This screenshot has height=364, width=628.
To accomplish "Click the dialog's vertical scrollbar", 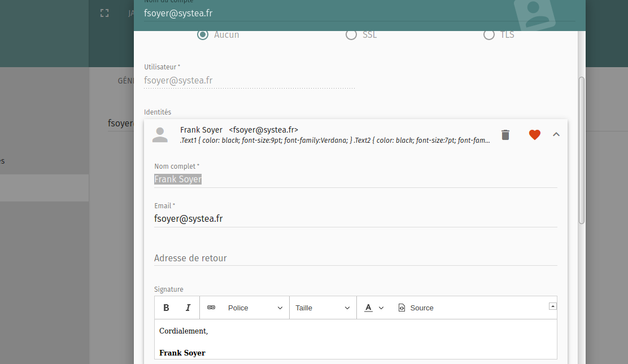I will [x=582, y=151].
